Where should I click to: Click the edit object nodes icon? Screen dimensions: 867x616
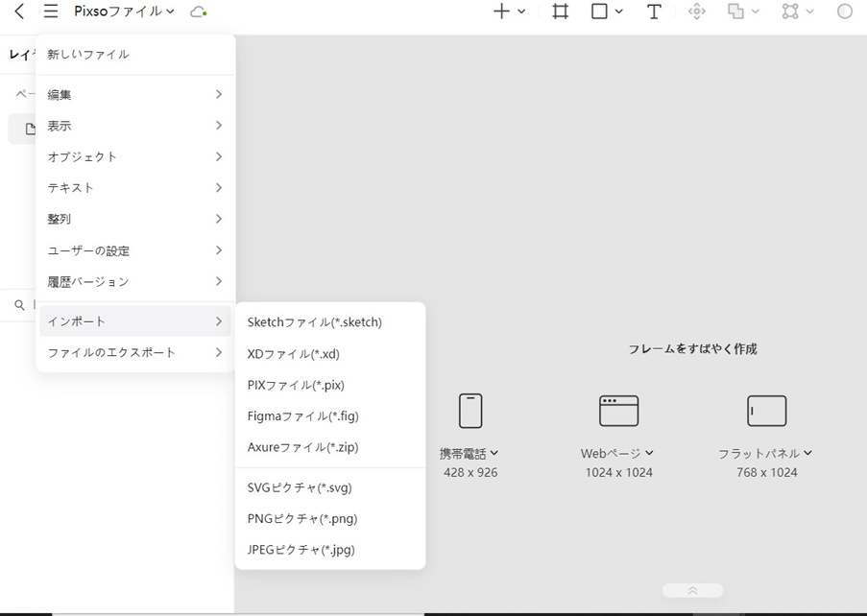(790, 12)
